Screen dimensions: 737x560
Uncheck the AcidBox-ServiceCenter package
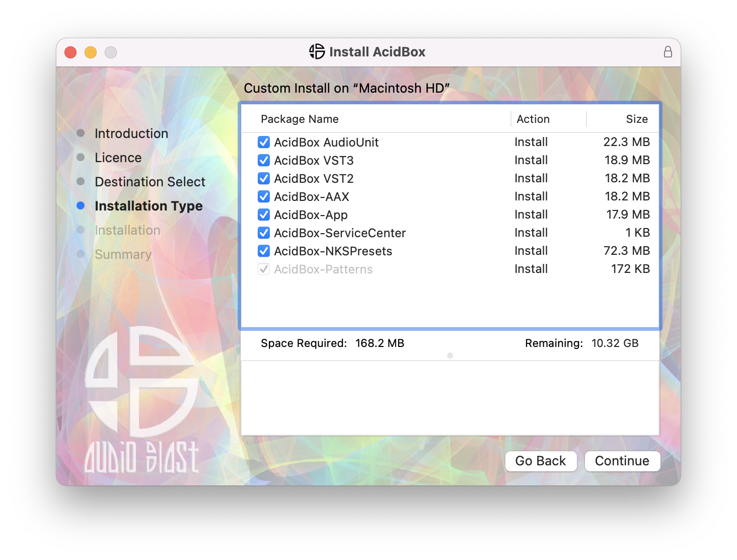(x=264, y=233)
